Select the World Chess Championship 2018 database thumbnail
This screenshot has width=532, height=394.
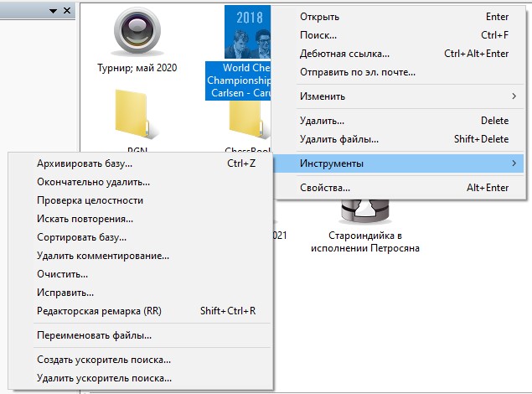(247, 32)
